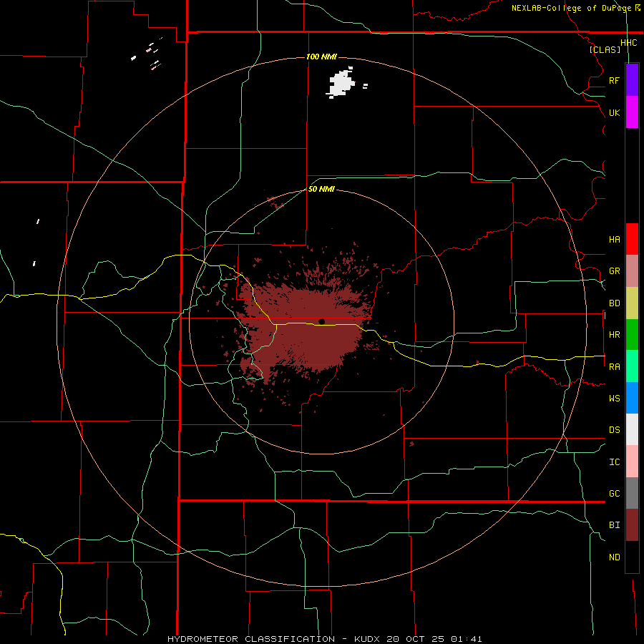Click the 'HYDROMETEOR CLASSIFICATION' title text

[x=251, y=639]
